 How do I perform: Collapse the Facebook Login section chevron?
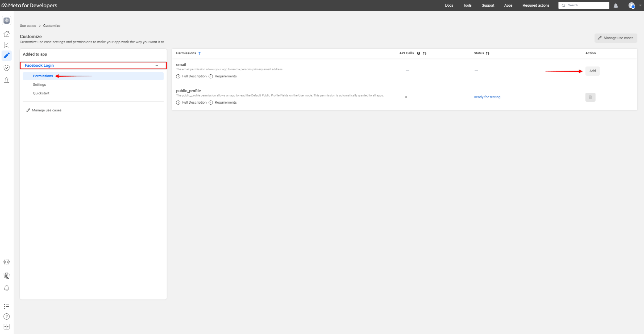point(157,65)
